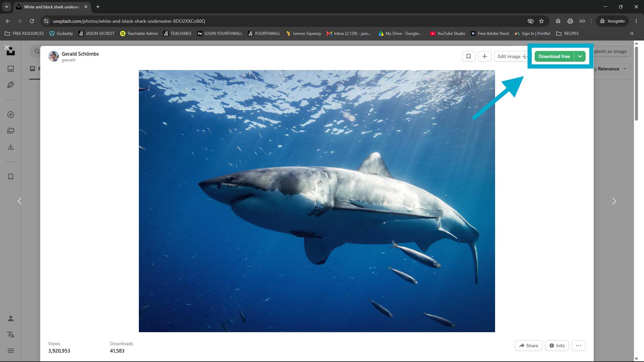Toggle the tracking protection eye icon
The height and width of the screenshot is (362, 644).
point(531,21)
